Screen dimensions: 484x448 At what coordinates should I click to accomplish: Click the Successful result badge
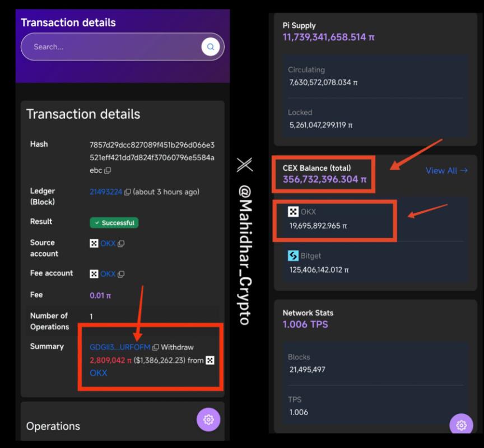tap(114, 223)
